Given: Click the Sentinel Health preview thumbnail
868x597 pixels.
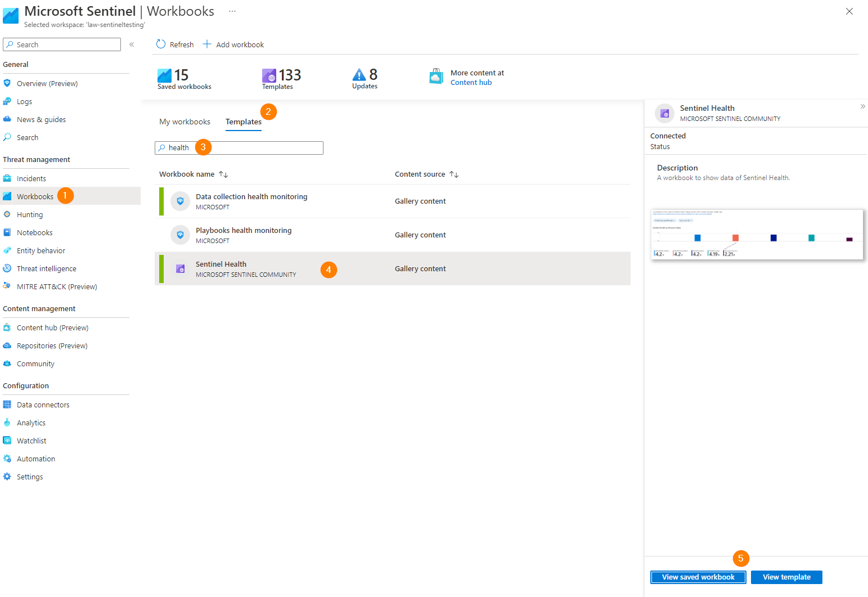Looking at the screenshot, I should [x=757, y=234].
